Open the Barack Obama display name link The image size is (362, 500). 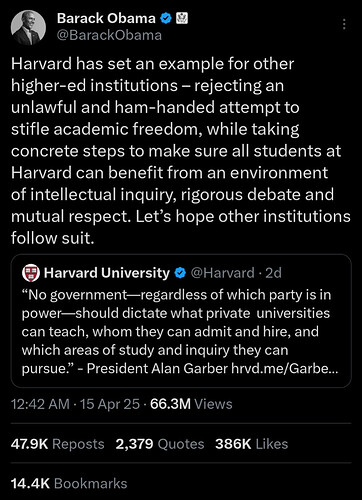[x=106, y=18]
